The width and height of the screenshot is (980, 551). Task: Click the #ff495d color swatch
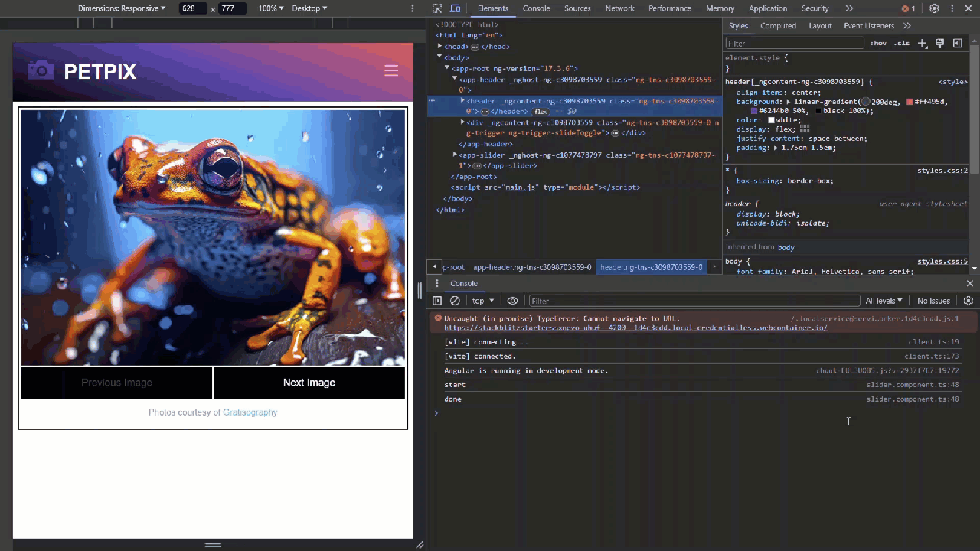click(x=910, y=101)
